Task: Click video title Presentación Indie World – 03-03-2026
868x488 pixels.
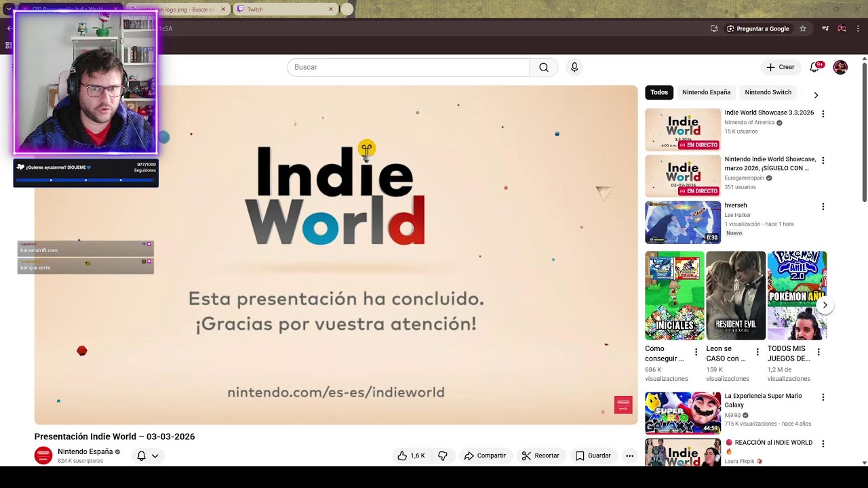Action: 115,436
